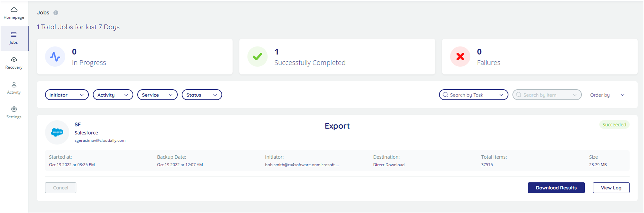Click the In Progress activity icon
This screenshot has width=644, height=213.
pyautogui.click(x=55, y=56)
